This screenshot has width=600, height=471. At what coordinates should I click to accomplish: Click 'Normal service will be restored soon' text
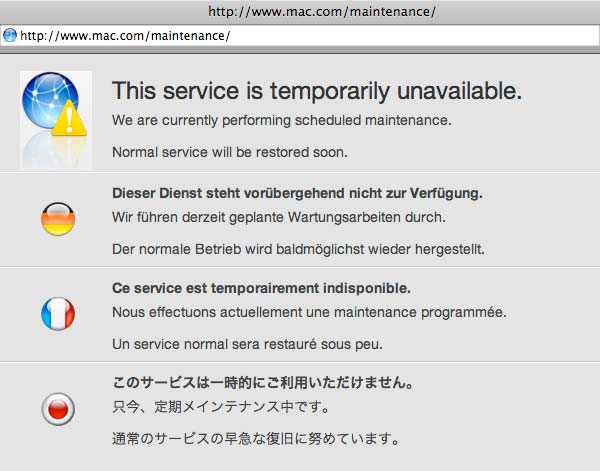click(x=230, y=152)
